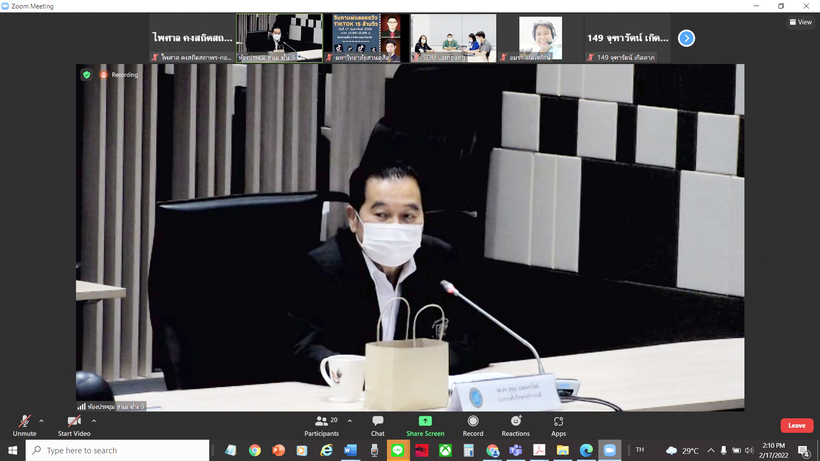Expand video options arrow beside Start Video

[97, 421]
